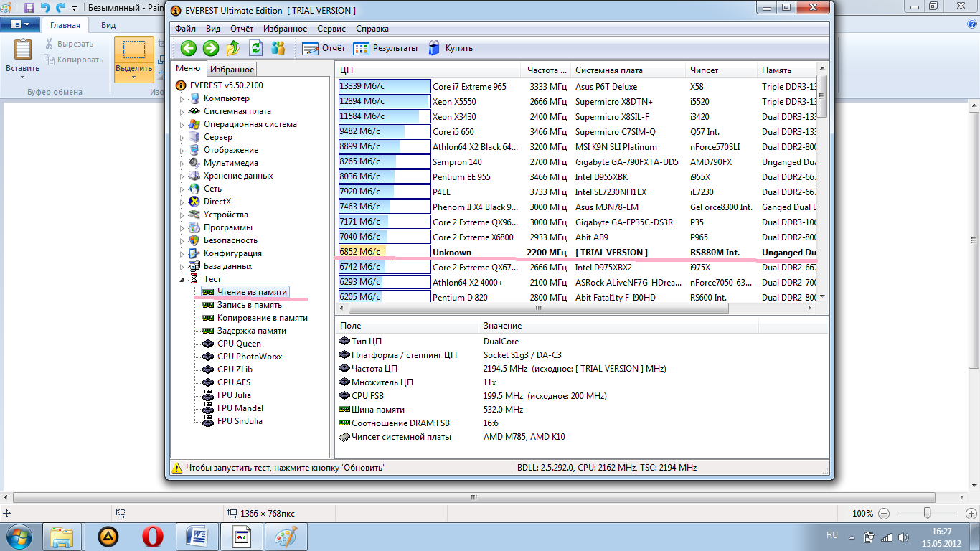Switch to the Избранное sidebar tab
The image size is (980, 551).
coord(232,70)
